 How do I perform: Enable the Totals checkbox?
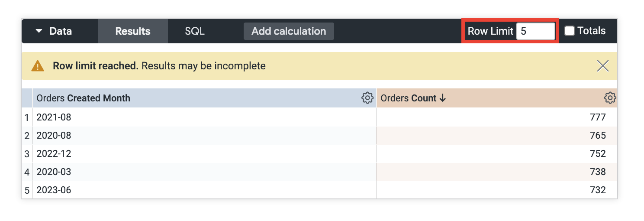pyautogui.click(x=570, y=31)
